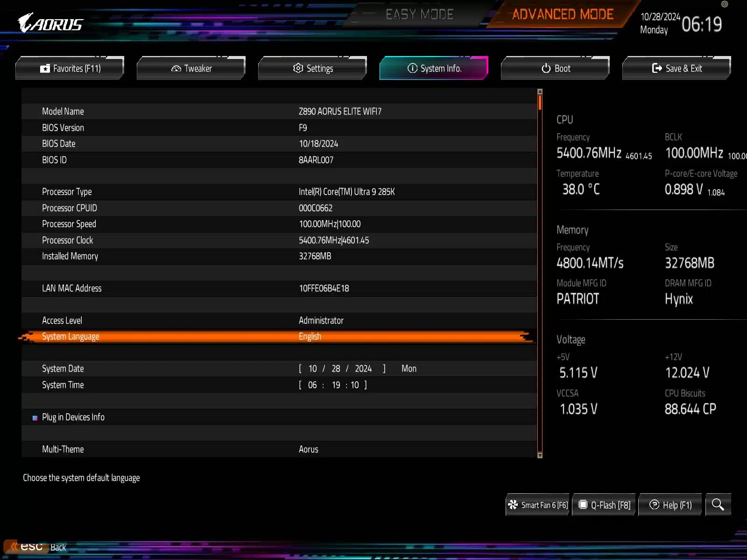The width and height of the screenshot is (747, 560).
Task: Click the BIOS ID 8AARL007 value
Action: (316, 160)
